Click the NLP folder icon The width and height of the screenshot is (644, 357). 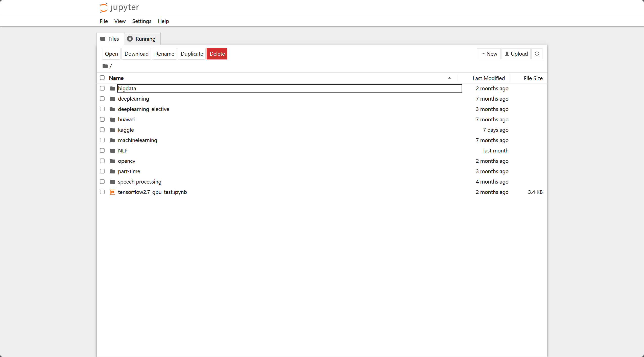click(x=113, y=151)
